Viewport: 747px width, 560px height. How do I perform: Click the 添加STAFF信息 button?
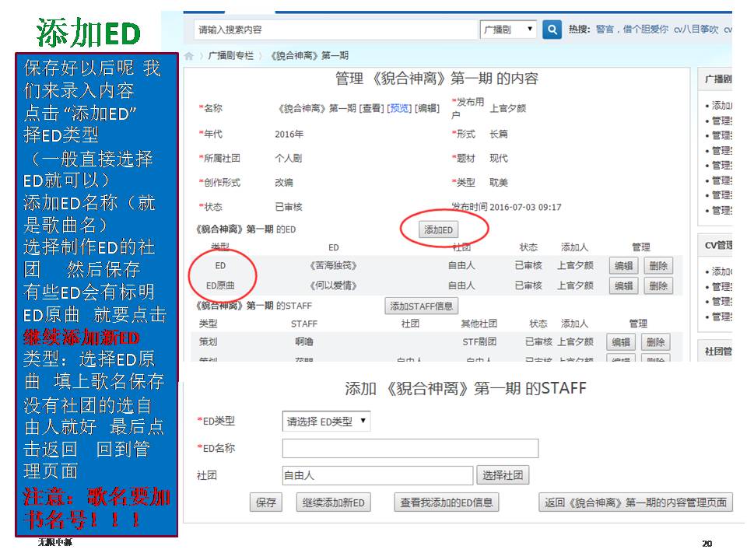pos(421,306)
